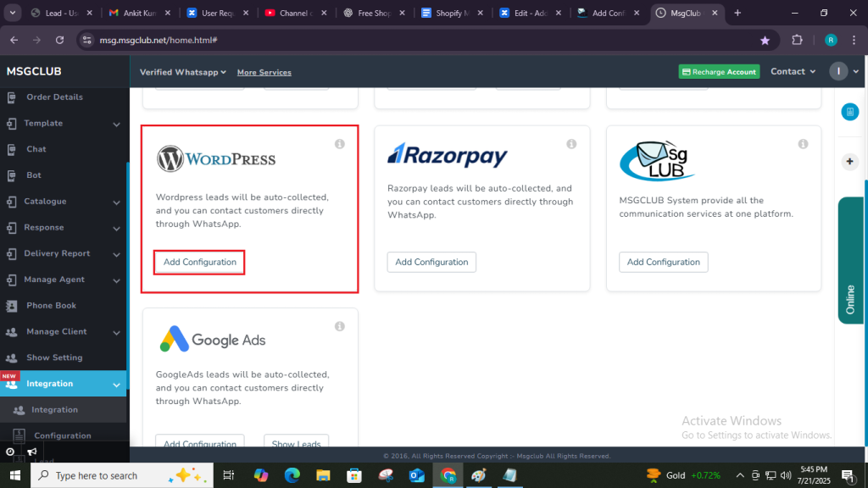This screenshot has width=868, height=488.
Task: Click the MSGCLUB user avatar in the header
Action: click(x=838, y=71)
